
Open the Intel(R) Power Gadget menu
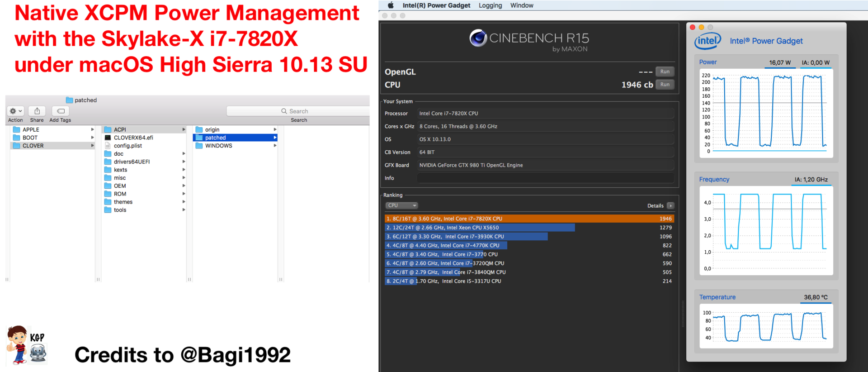pyautogui.click(x=436, y=5)
